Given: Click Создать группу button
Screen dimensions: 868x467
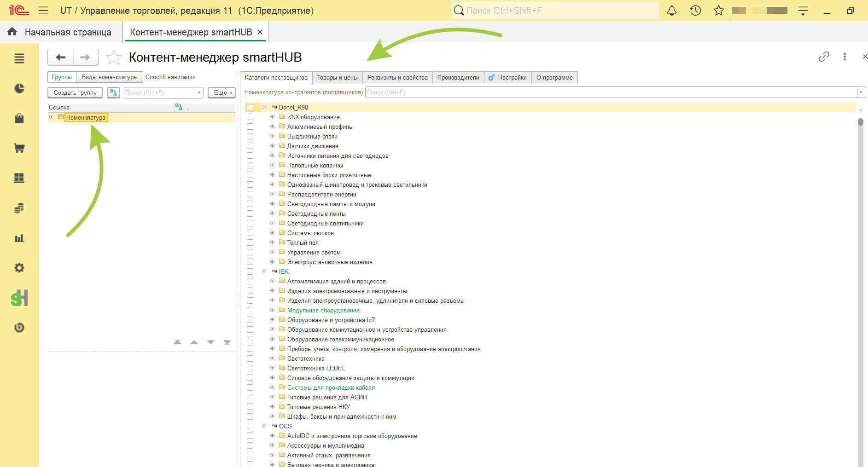Looking at the screenshot, I should pos(75,92).
